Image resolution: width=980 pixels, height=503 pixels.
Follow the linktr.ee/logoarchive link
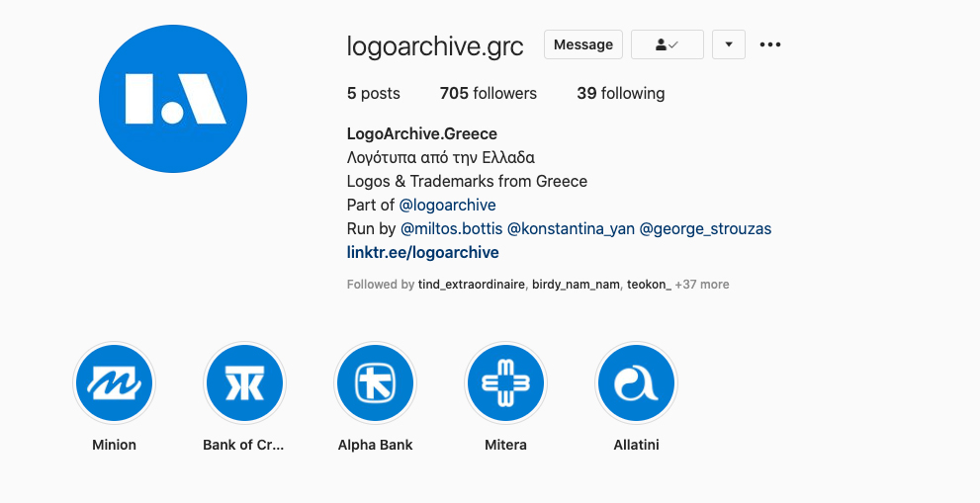point(423,252)
